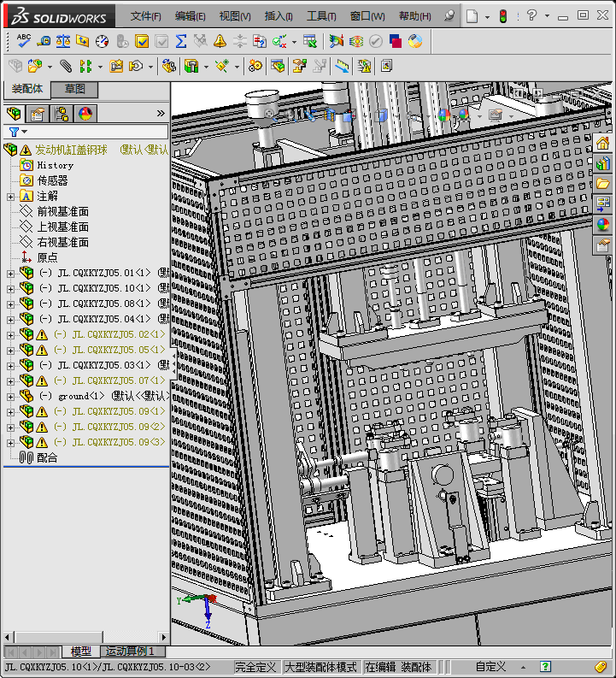Viewport: 616px width, 678px height.
Task: Click the Edit Appearance color ball in view toolbar
Action: [443, 115]
